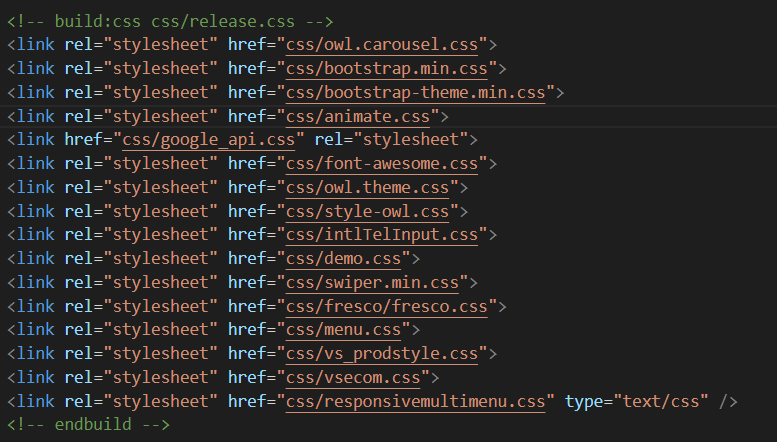Open the css/bootstrap-theme.min.css href link

[415, 92]
